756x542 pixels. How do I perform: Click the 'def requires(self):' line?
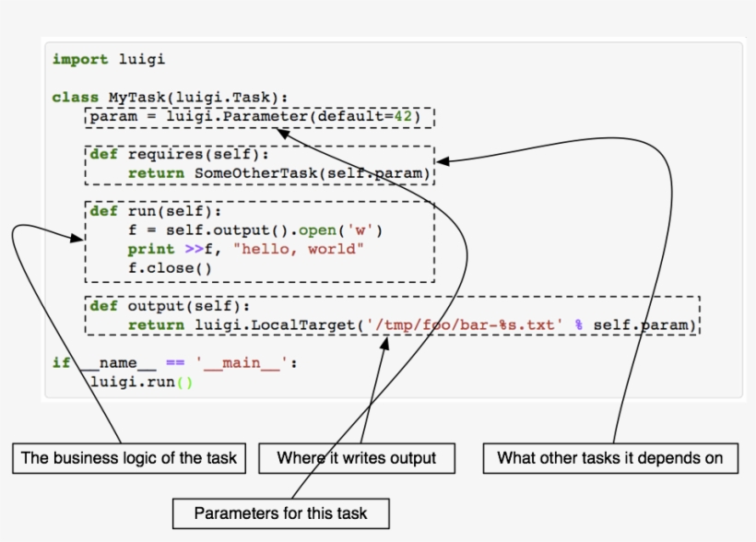[x=180, y=154]
